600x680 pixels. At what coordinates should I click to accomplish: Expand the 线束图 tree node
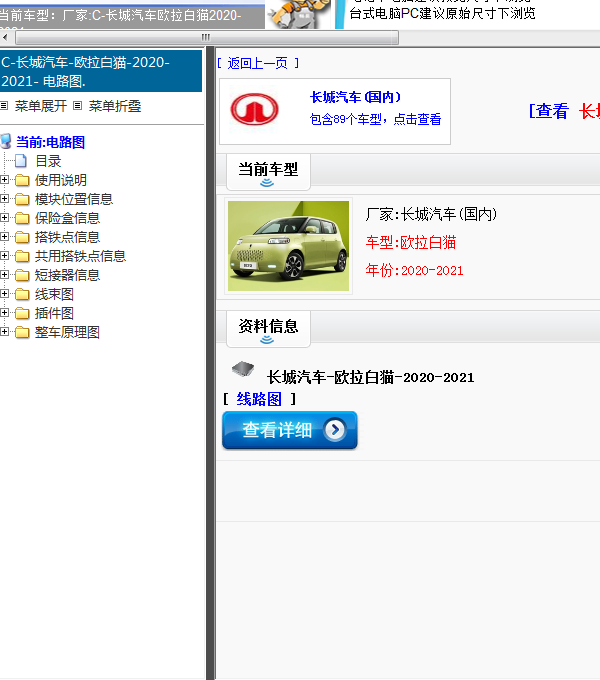pos(4,294)
